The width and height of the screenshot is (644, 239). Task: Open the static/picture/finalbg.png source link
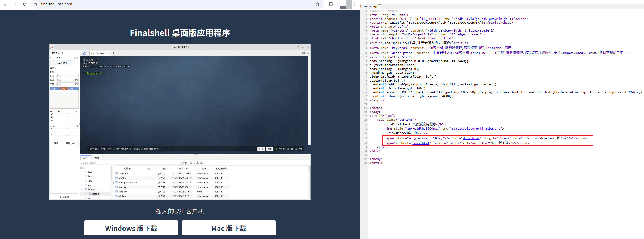click(476, 128)
